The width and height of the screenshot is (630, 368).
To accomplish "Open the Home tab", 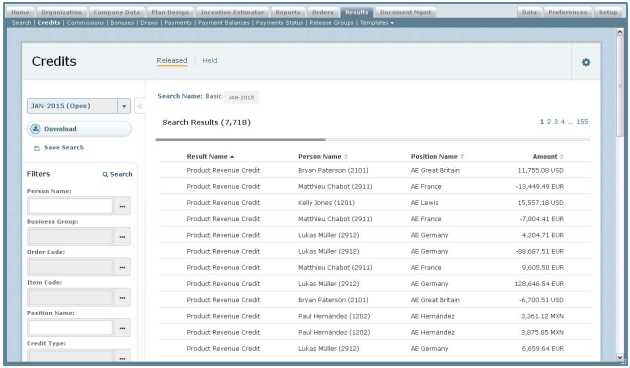I will 20,12.
